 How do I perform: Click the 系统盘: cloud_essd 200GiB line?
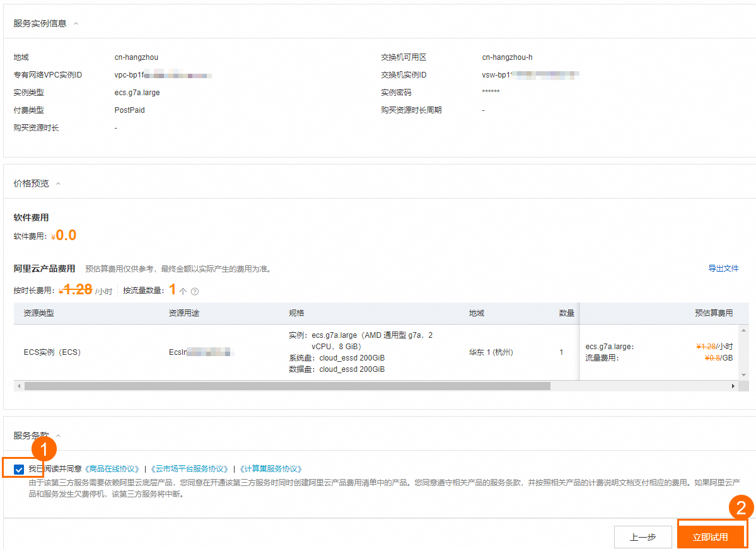[337, 358]
